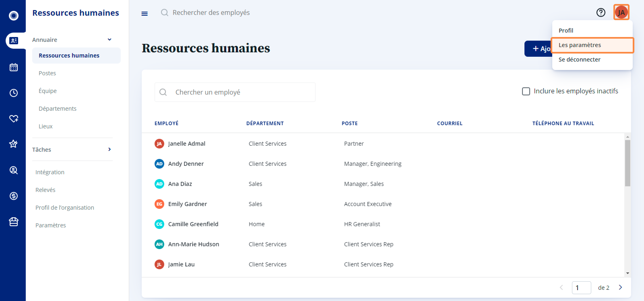The width and height of the screenshot is (644, 301).
Task: Click the Ajouter button
Action: tap(538, 49)
